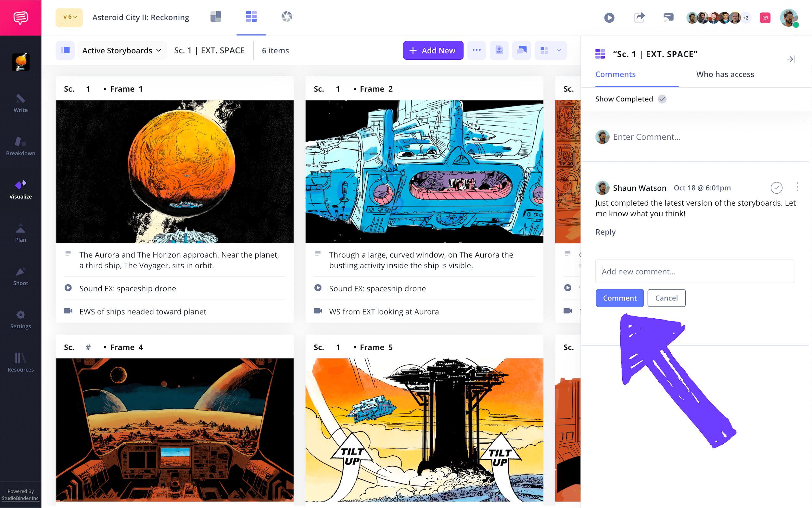Toggle Show Completed checkmark

click(x=662, y=99)
